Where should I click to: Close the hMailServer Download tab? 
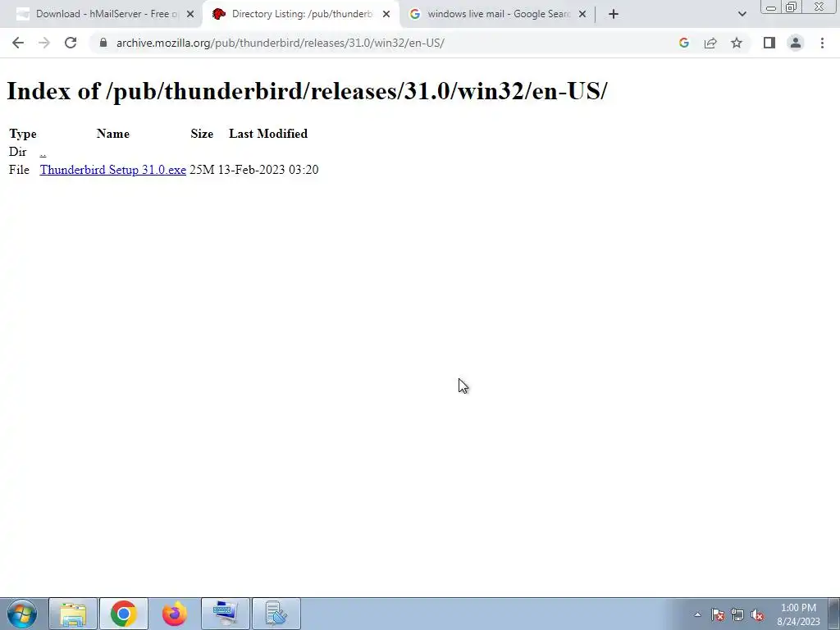190,14
